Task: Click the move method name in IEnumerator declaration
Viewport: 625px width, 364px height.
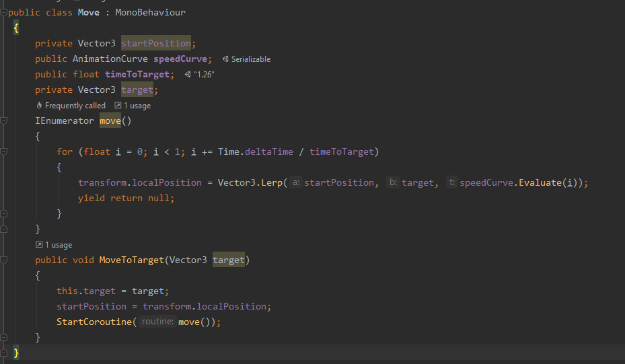Action: click(x=110, y=121)
